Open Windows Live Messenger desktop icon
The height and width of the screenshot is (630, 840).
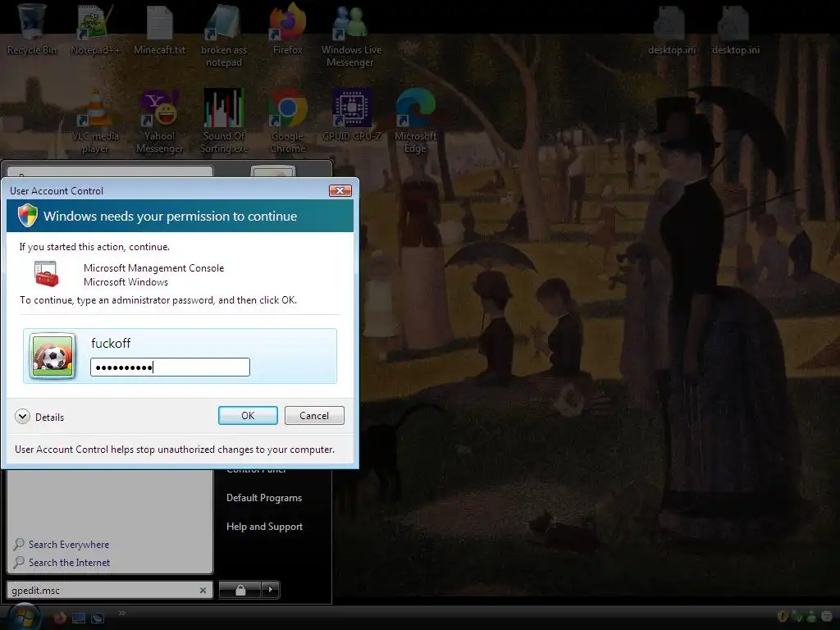click(x=351, y=35)
